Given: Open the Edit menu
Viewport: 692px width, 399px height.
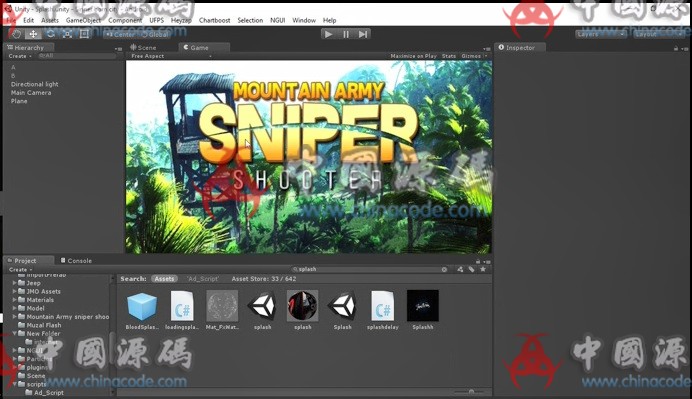Looking at the screenshot, I should (x=28, y=20).
